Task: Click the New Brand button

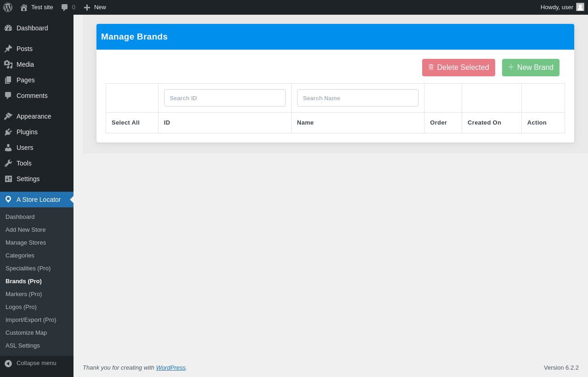Action: click(531, 68)
